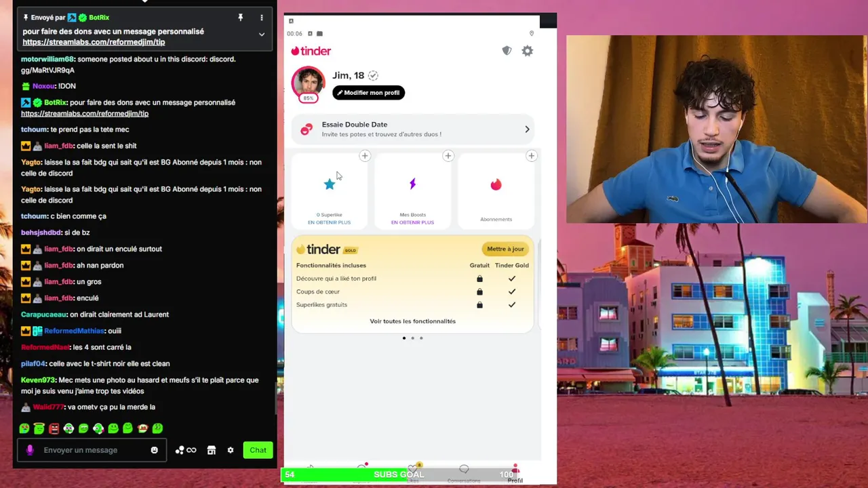
Task: Expand pinned message with chevron
Action: click(x=262, y=34)
